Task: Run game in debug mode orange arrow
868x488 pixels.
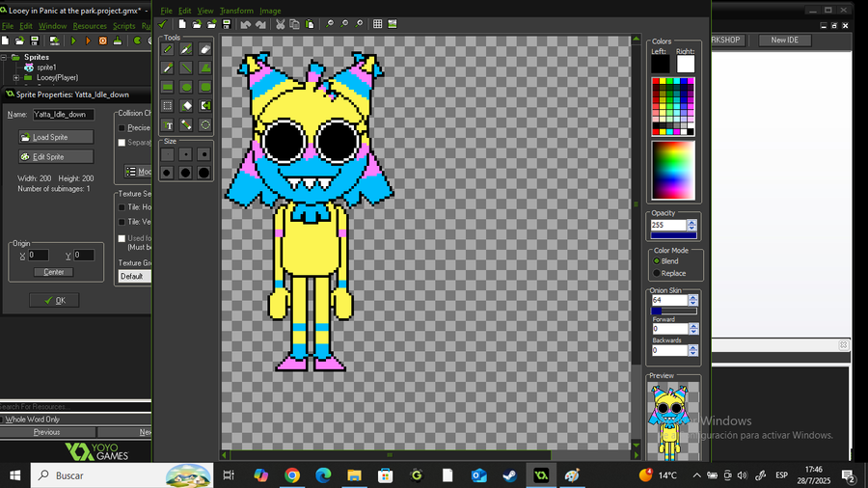Action: [88, 41]
